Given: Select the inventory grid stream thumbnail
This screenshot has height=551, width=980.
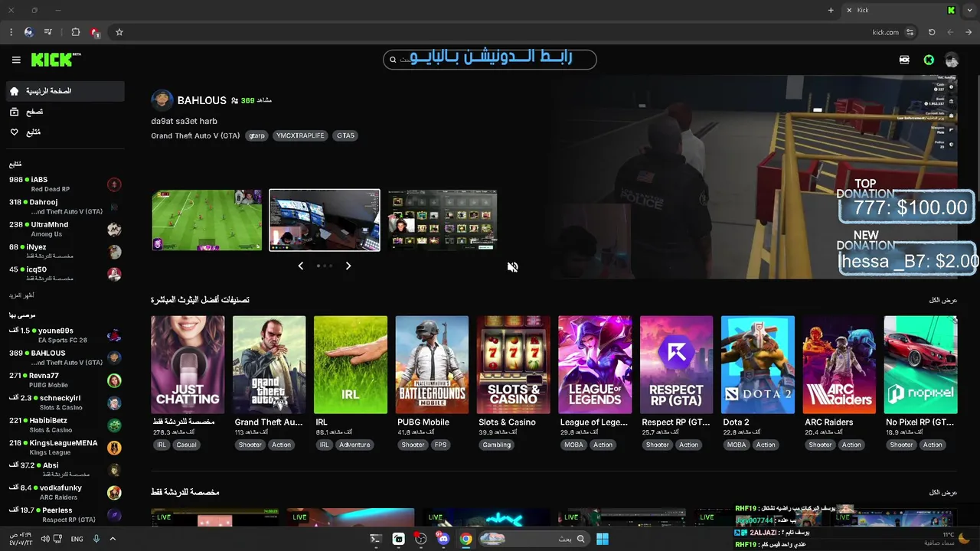Looking at the screenshot, I should tap(443, 220).
